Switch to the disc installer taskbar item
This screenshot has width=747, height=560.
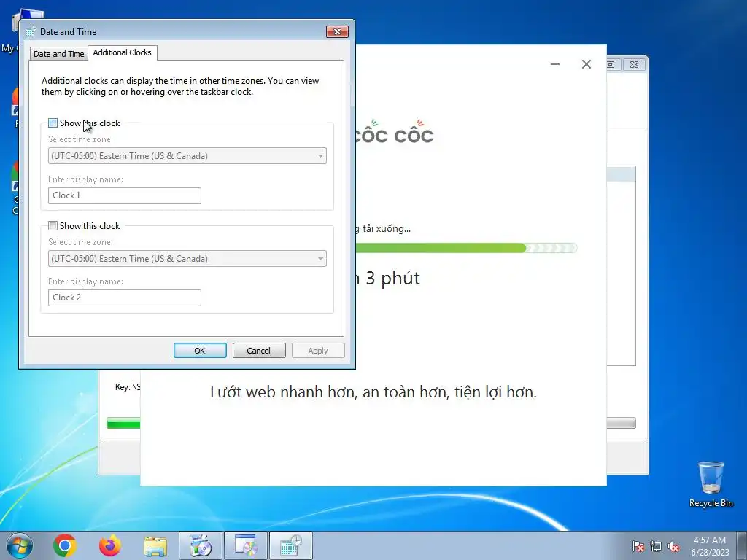(200, 545)
